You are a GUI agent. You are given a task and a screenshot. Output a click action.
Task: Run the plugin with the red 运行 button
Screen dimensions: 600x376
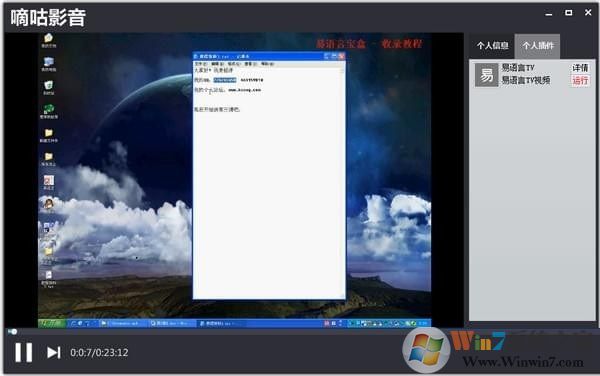[580, 81]
